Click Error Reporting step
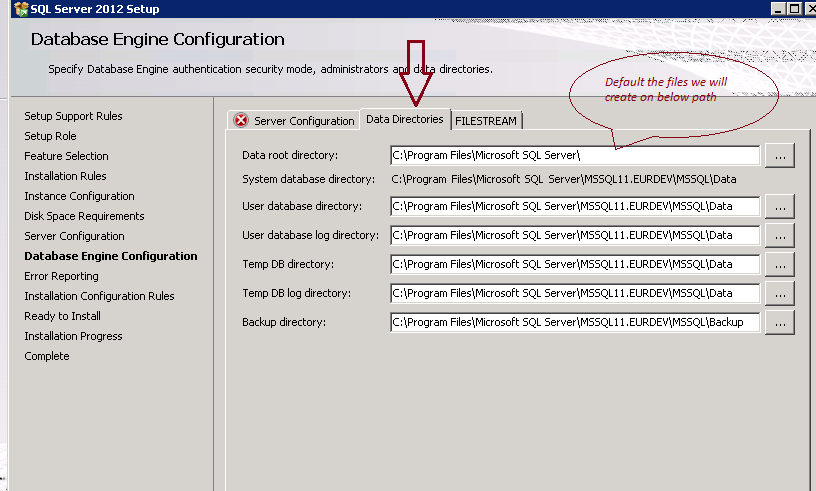This screenshot has width=816, height=491. pos(61,276)
